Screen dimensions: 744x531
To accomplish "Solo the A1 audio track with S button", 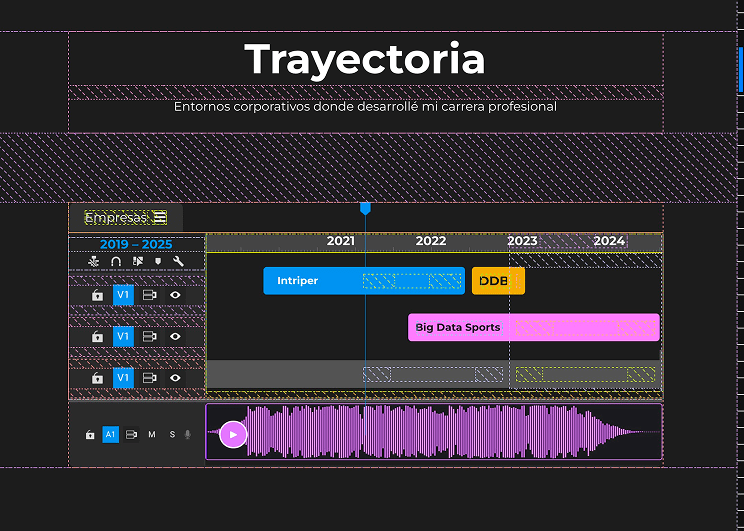I will [x=171, y=435].
